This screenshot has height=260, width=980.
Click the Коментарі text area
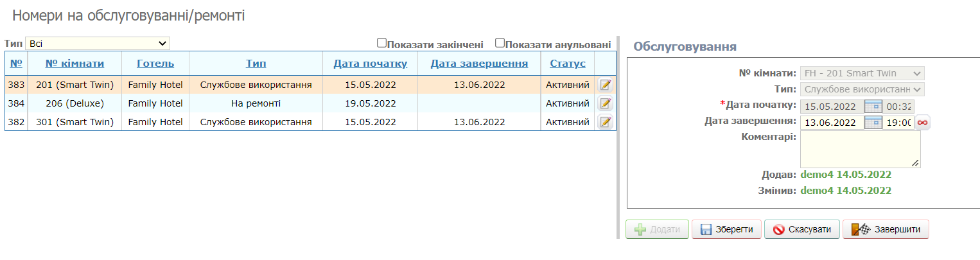860,149
